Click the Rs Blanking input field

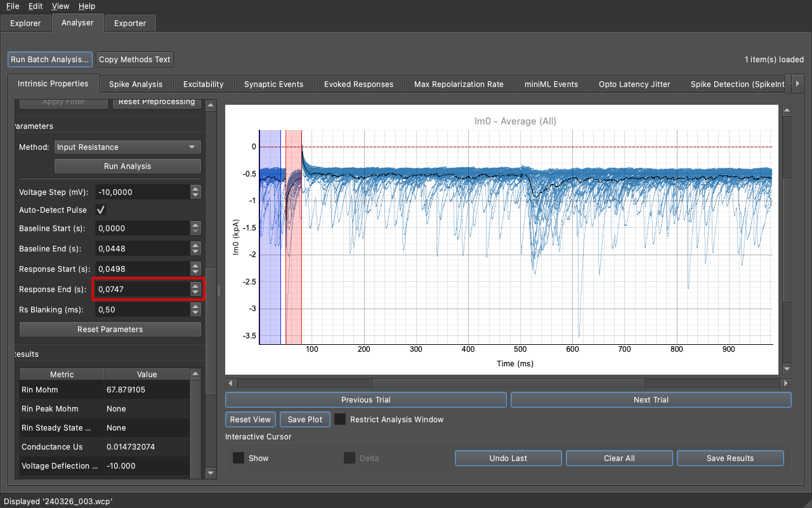point(142,309)
